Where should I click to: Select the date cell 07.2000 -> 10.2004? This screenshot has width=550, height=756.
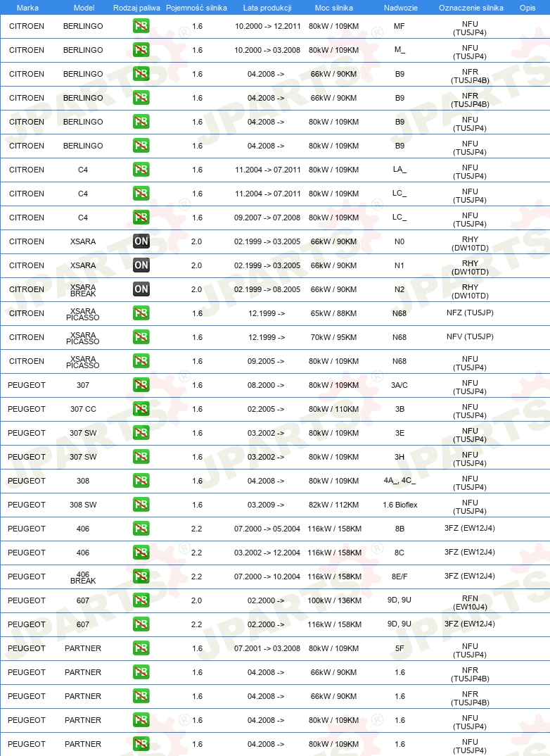(x=267, y=577)
